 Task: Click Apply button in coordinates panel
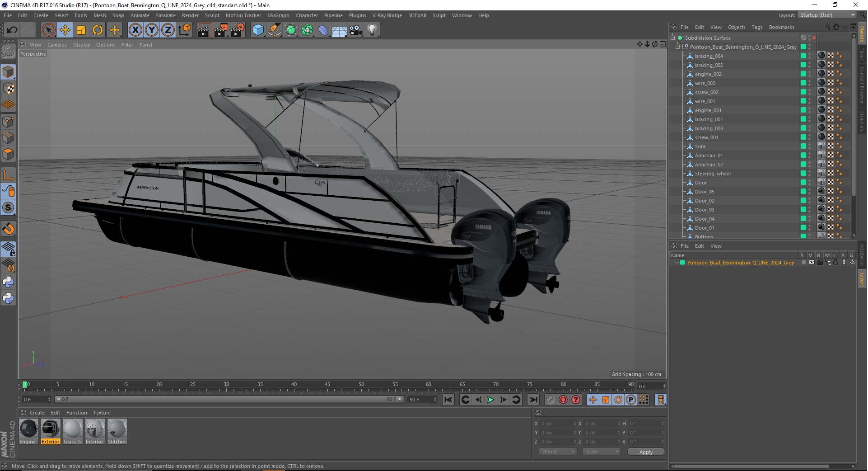[x=646, y=452]
